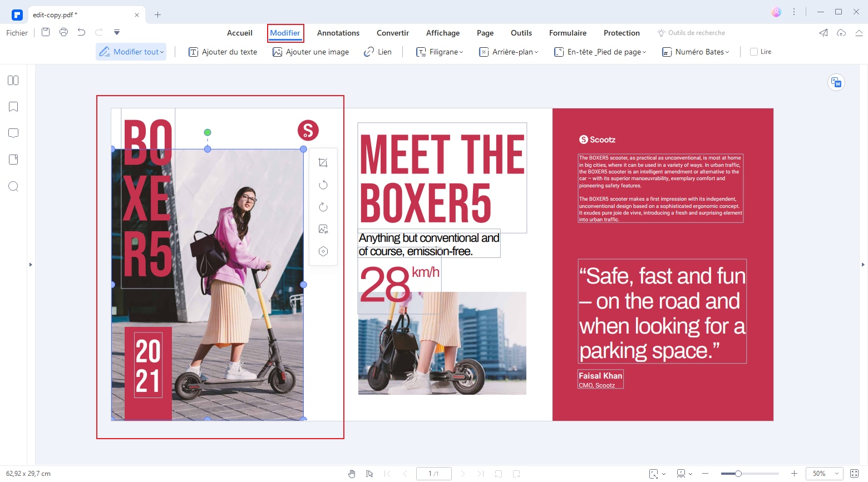Screen dimensions: 868x482
Task: Open the comments panel icon
Action: [13, 133]
